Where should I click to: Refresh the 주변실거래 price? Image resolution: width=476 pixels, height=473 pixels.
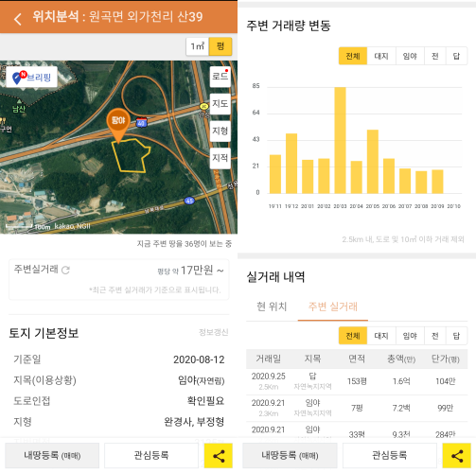click(65, 270)
